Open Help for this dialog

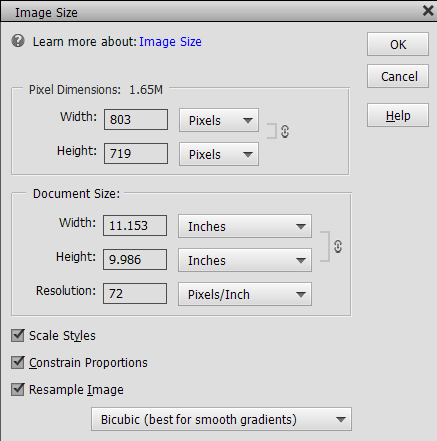pyautogui.click(x=398, y=115)
